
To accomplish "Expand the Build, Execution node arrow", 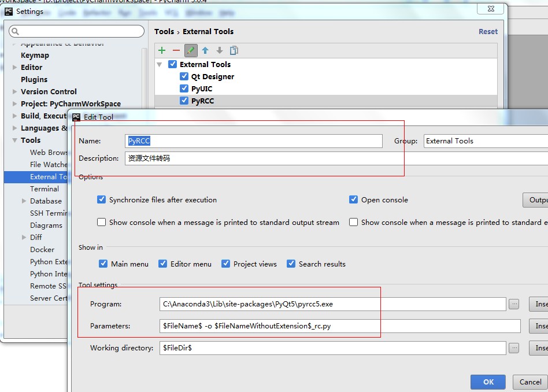I will [x=14, y=116].
